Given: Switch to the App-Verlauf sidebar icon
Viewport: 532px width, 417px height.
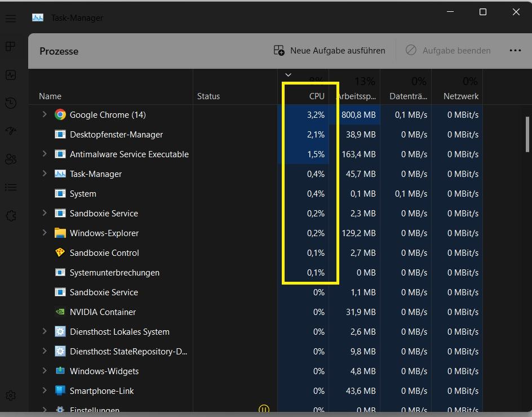Looking at the screenshot, I should coord(10,103).
